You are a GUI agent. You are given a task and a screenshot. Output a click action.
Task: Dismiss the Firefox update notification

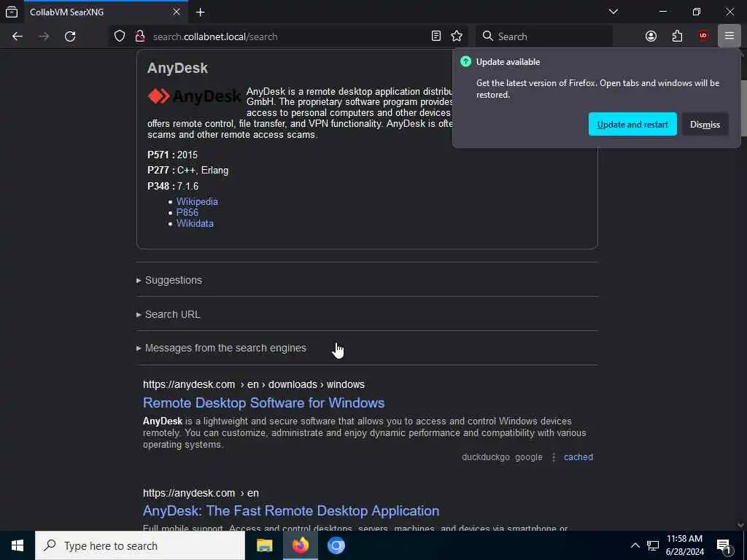coord(705,124)
